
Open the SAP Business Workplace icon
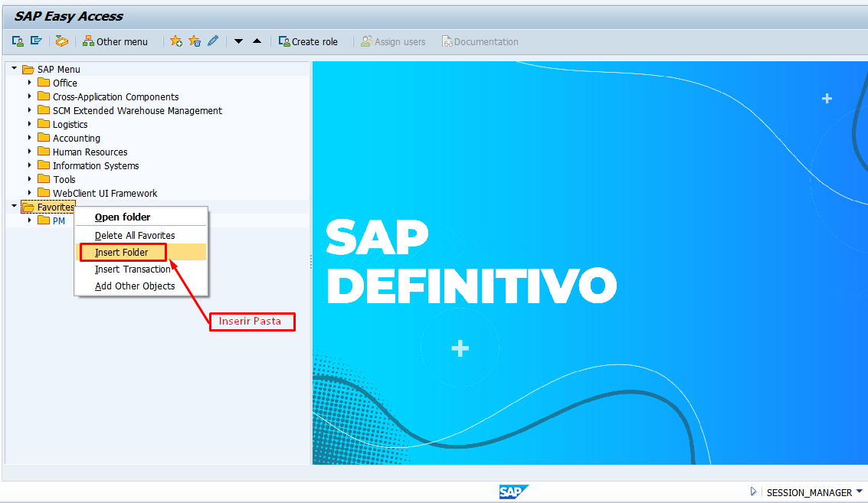pyautogui.click(x=61, y=41)
